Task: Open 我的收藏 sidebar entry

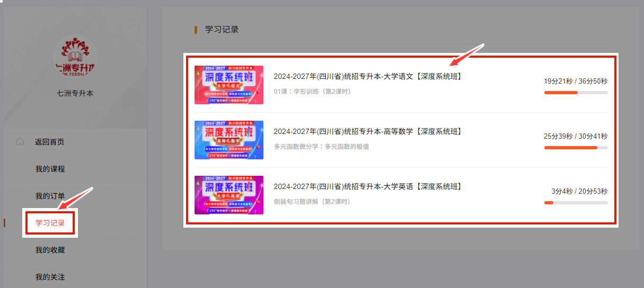Action: 50,250
